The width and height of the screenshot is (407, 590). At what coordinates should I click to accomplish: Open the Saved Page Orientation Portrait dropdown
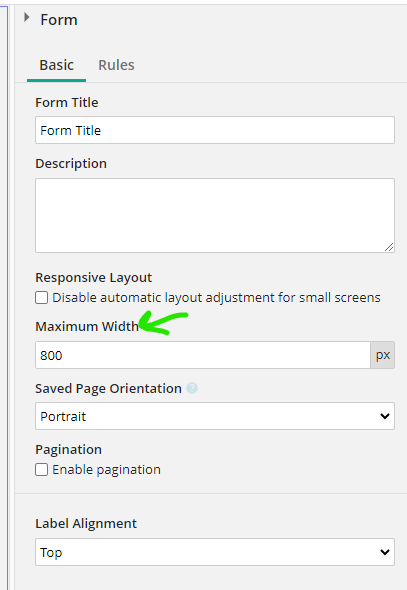215,416
